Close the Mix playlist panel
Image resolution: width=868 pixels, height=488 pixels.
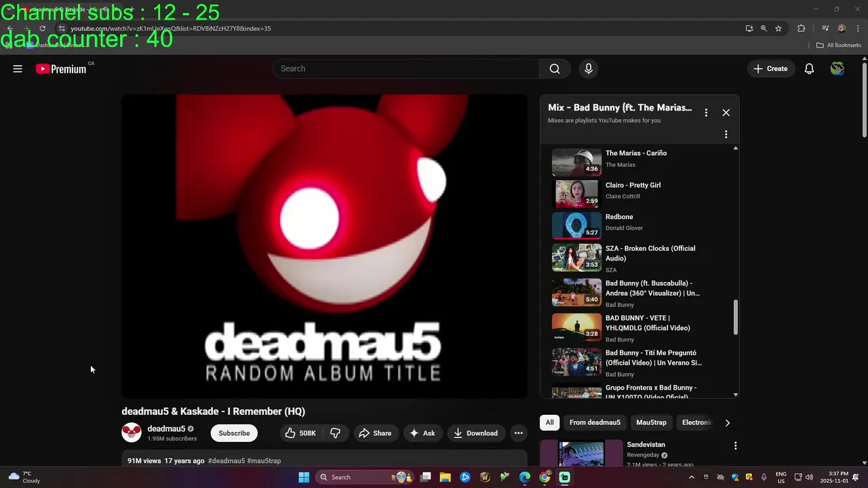tap(726, 113)
